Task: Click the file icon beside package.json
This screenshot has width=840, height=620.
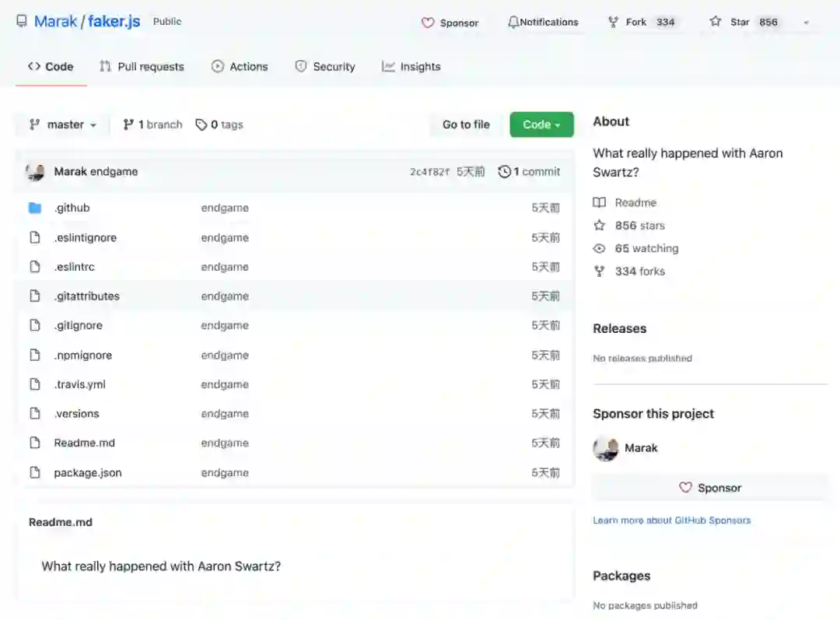Action: pyautogui.click(x=35, y=473)
